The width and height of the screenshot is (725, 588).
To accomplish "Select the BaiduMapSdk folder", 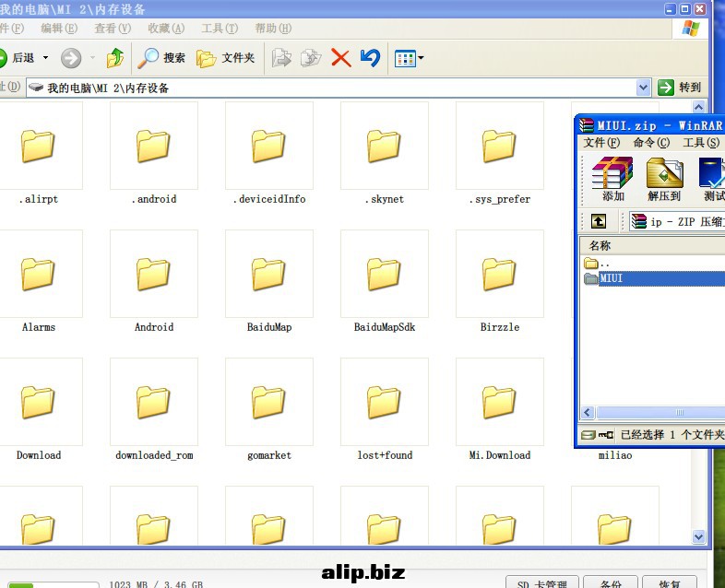I will coord(385,281).
